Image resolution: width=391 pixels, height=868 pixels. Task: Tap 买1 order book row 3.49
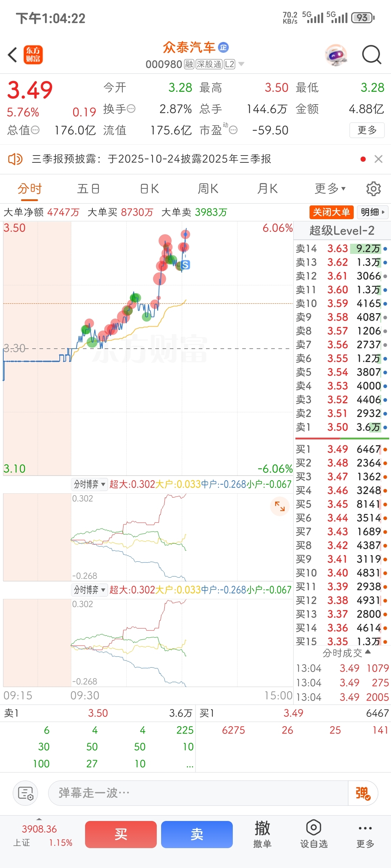coord(342,449)
